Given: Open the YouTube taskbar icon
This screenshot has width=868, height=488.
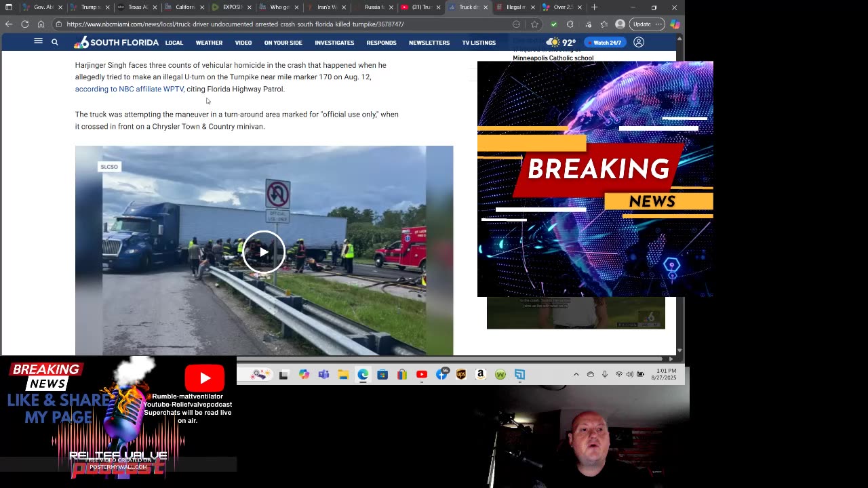Looking at the screenshot, I should coord(422,374).
